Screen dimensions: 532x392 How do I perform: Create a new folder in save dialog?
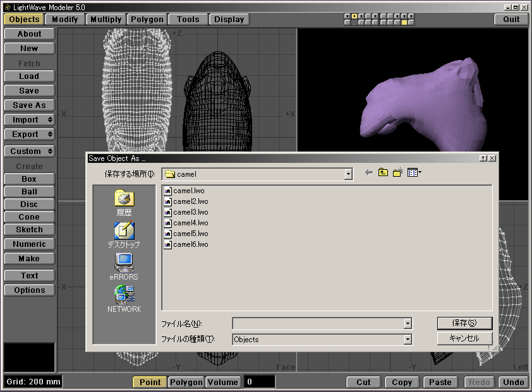397,172
